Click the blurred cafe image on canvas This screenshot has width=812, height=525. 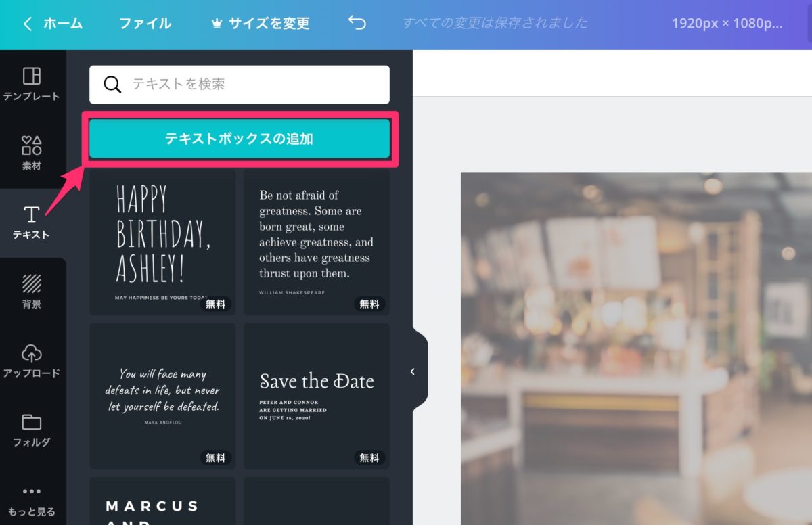(x=636, y=348)
